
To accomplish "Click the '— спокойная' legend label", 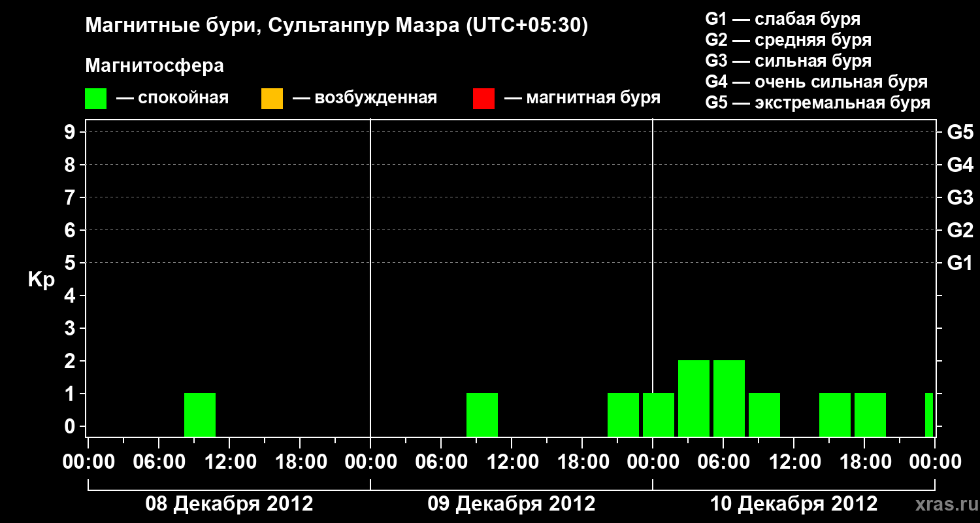I will coord(172,98).
